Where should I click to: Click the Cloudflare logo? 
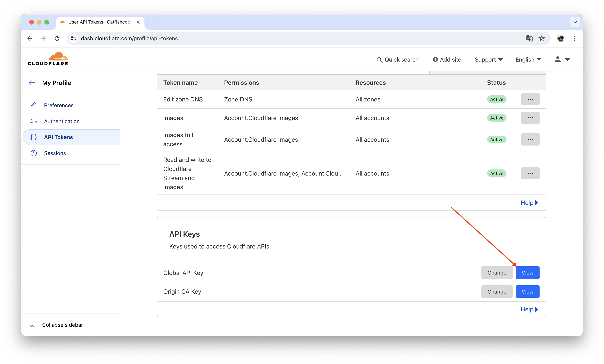48,59
